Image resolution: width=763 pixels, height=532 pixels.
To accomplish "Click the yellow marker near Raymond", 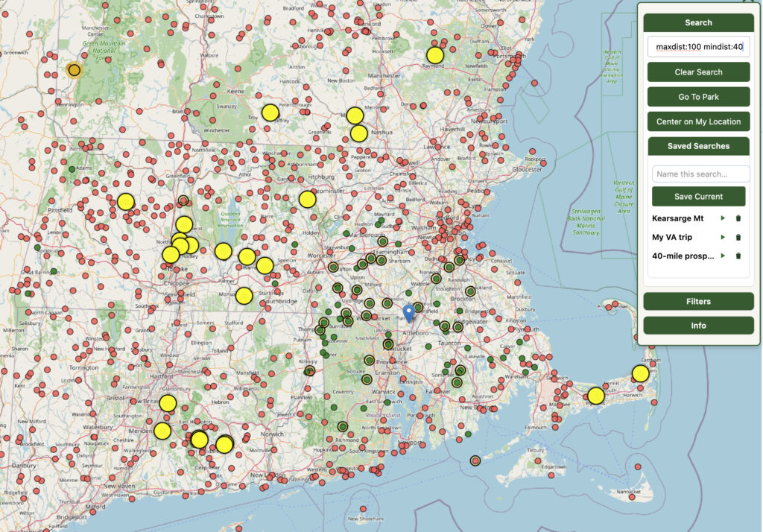I will pyautogui.click(x=434, y=55).
